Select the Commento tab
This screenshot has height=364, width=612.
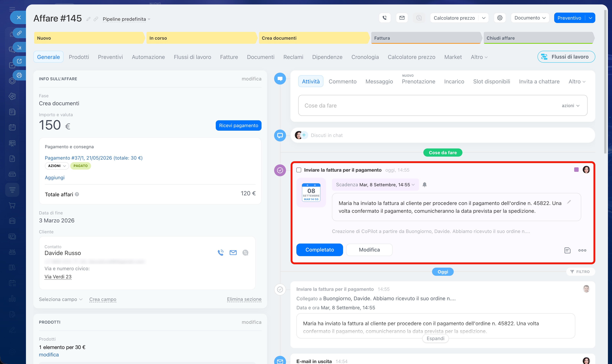(x=343, y=81)
